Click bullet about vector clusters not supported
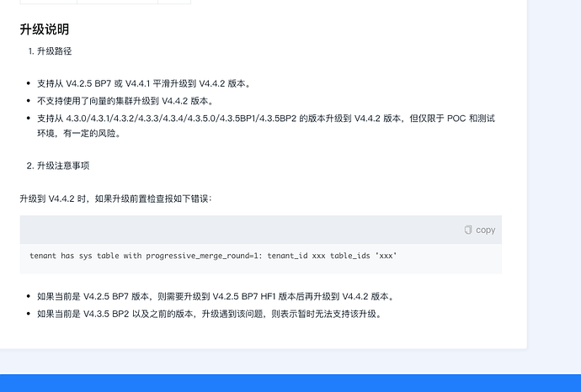Screen dimensions: 581x392 point(125,101)
